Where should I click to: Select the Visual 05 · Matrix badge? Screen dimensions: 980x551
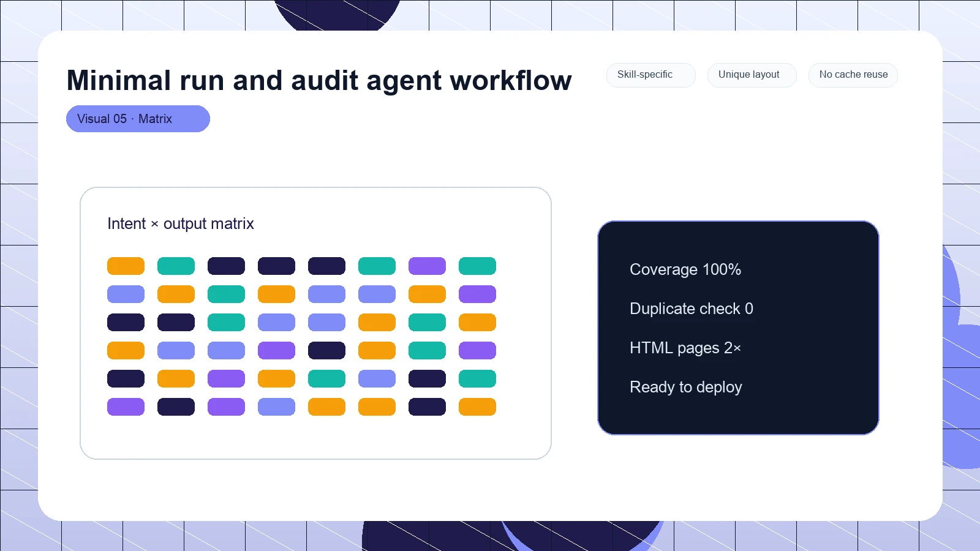click(x=138, y=119)
